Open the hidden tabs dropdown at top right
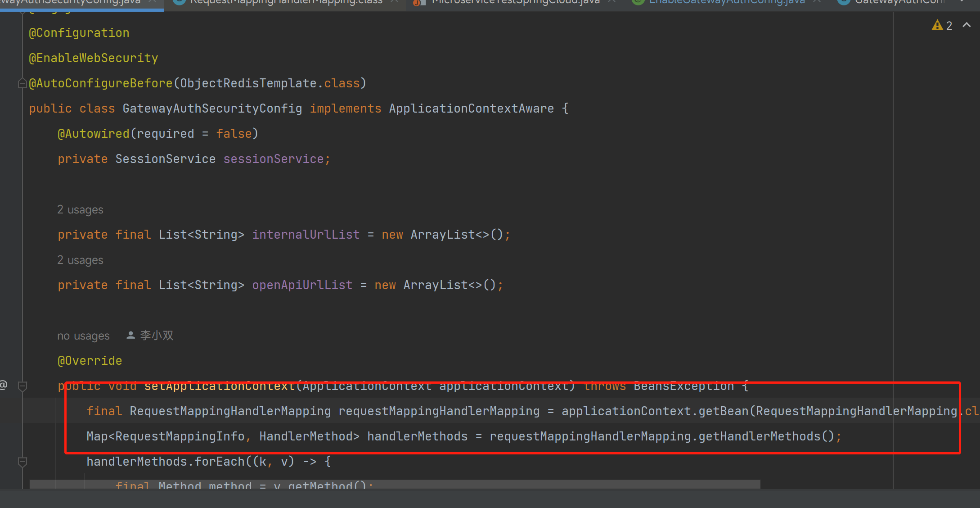The height and width of the screenshot is (508, 980). tap(961, 2)
